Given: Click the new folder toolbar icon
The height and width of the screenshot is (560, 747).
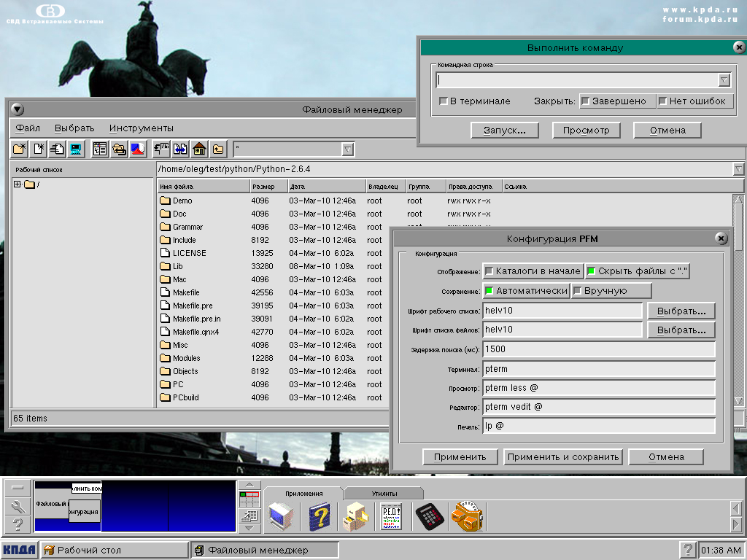Looking at the screenshot, I should pyautogui.click(x=20, y=149).
